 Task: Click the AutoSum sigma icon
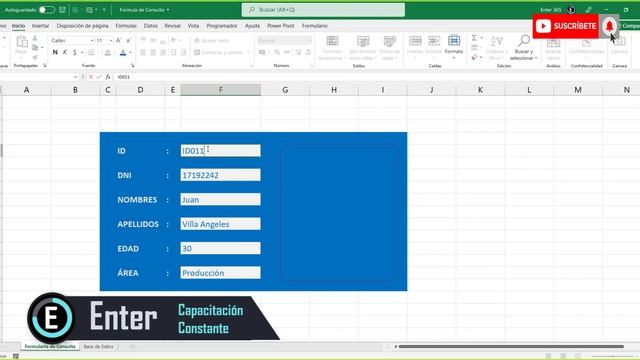pyautogui.click(x=474, y=38)
